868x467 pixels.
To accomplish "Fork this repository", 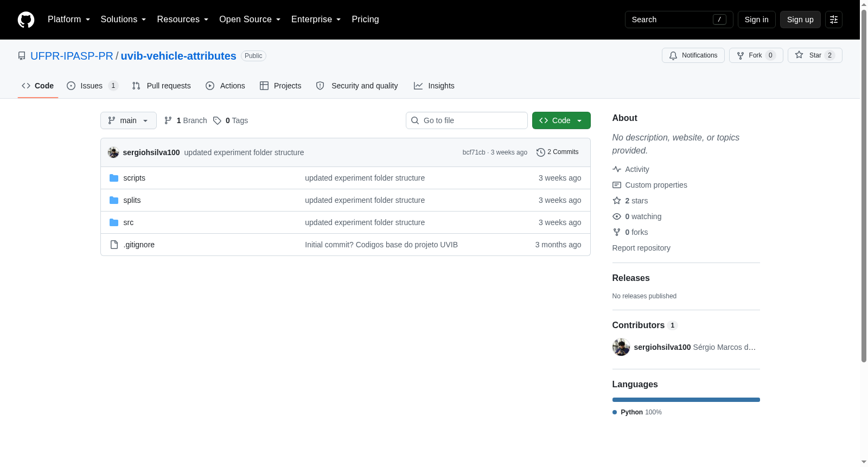I will [756, 55].
